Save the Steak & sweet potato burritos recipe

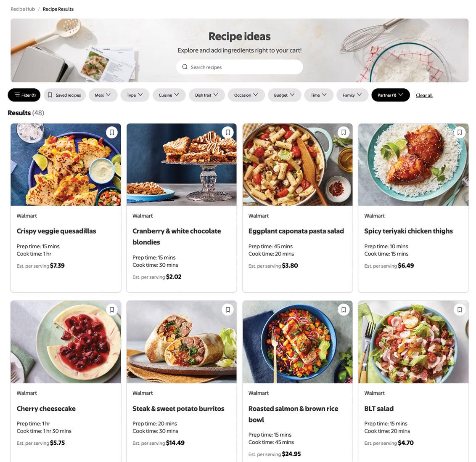pos(227,310)
